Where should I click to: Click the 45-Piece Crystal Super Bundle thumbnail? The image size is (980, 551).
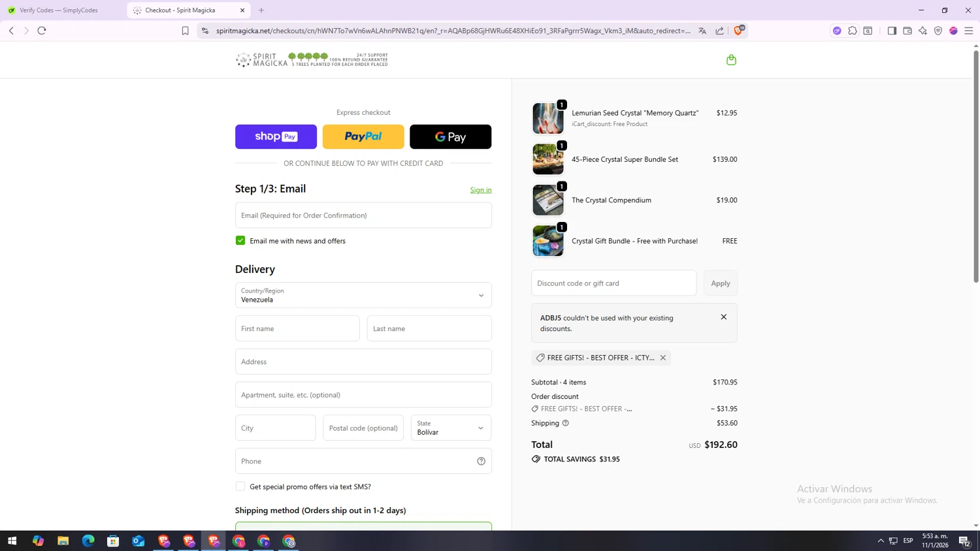(547, 159)
